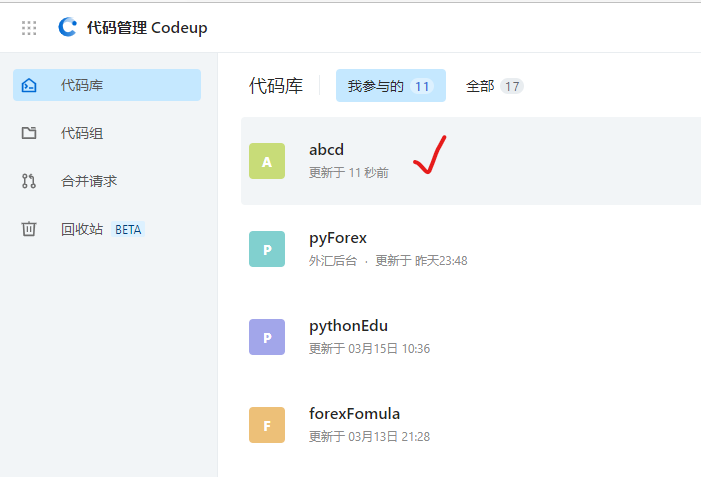The image size is (701, 477).
Task: Click the teal P avatar for pyForex
Action: (x=267, y=249)
